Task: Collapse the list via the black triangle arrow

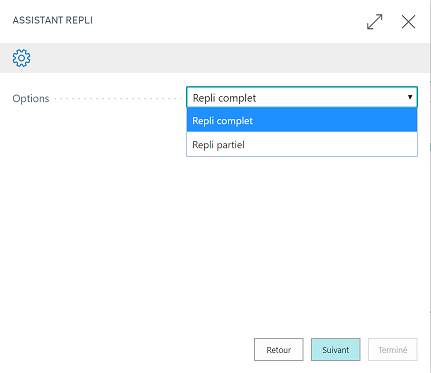Action: tap(410, 97)
